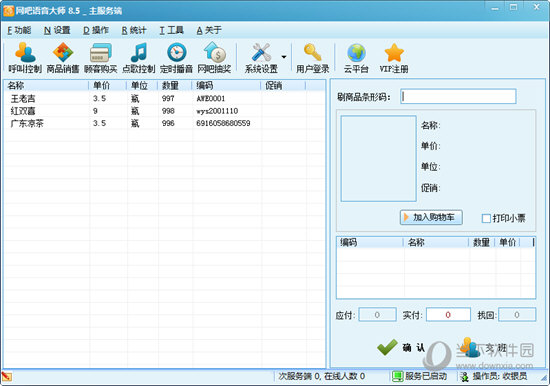Image resolution: width=550 pixels, height=386 pixels.
Task: Click 服务已启动 status icon
Action: click(x=398, y=377)
